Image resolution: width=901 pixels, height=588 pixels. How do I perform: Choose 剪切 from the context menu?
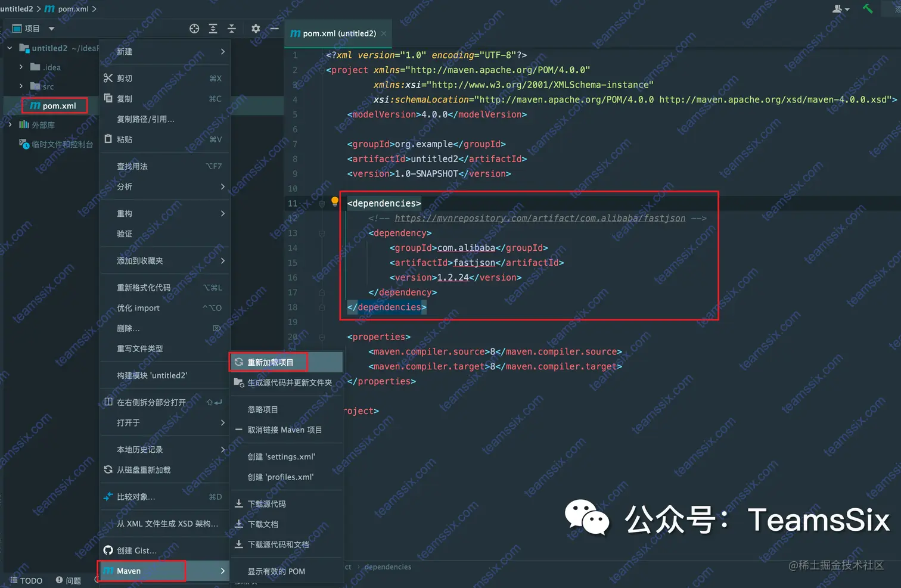click(x=164, y=79)
